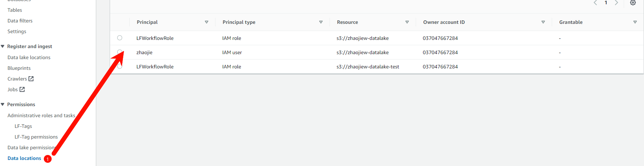Open Blueprints link in sidebar
The image size is (644, 166).
(19, 68)
